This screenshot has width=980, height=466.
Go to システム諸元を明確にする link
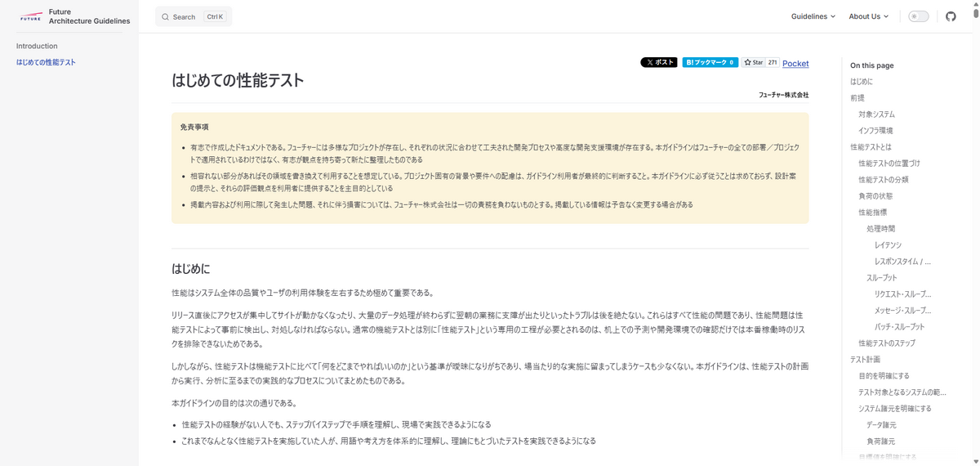(895, 409)
